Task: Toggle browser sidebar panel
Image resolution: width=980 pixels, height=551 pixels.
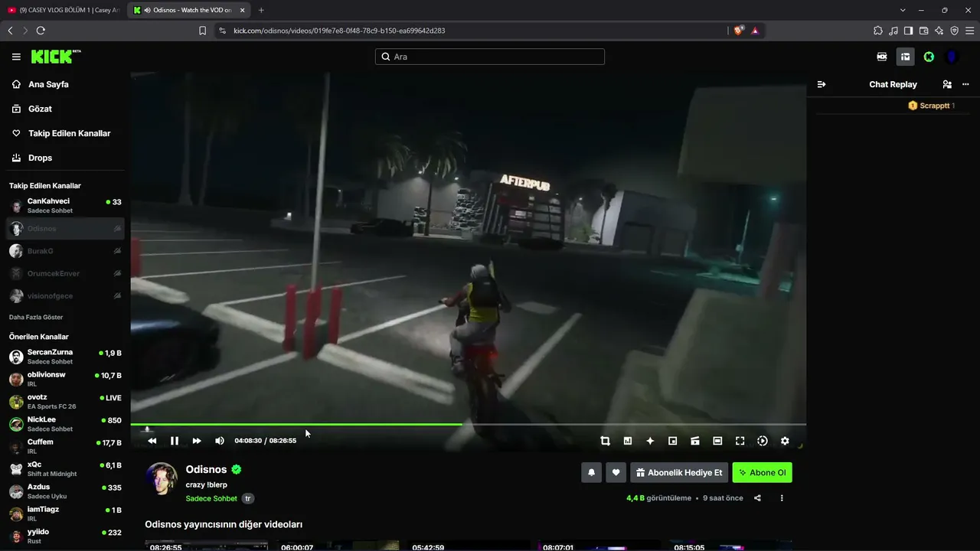Action: 908,31
